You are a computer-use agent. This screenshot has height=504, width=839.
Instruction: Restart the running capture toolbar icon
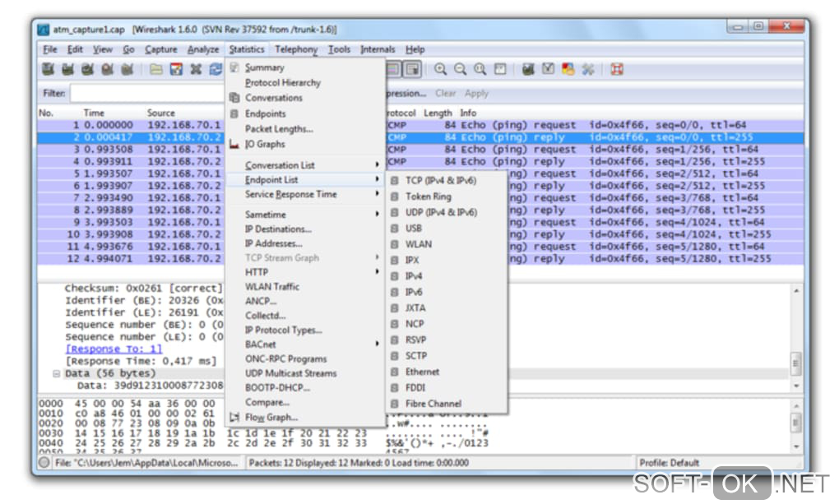point(127,69)
